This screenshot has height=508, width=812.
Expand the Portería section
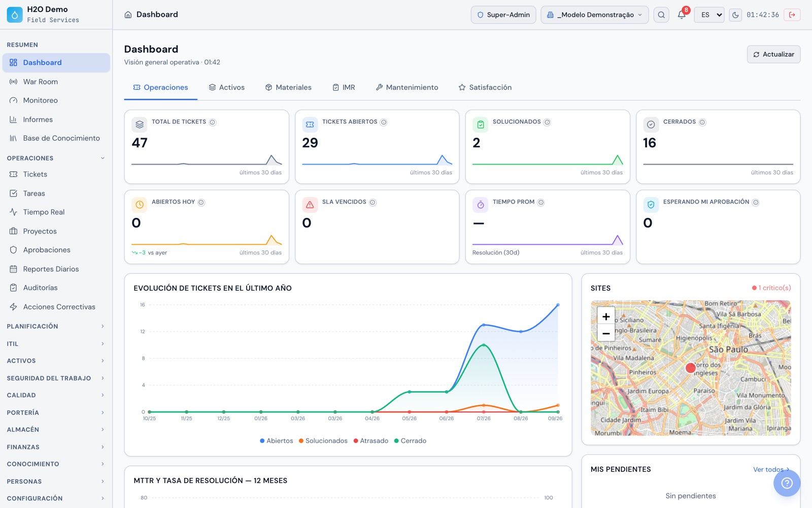click(56, 412)
